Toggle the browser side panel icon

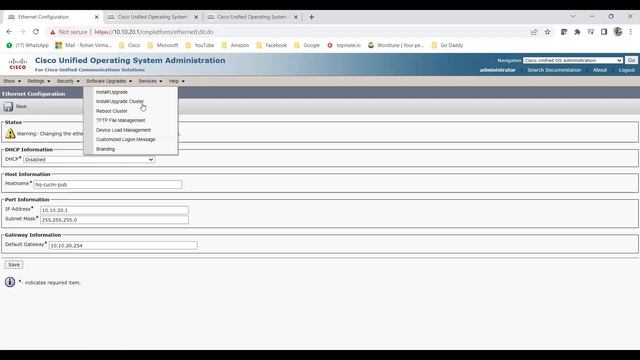click(x=604, y=32)
